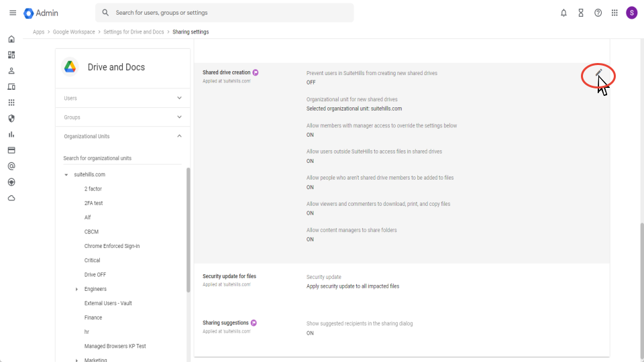The height and width of the screenshot is (362, 644).
Task: Open the Help question mark icon
Action: pos(598,13)
